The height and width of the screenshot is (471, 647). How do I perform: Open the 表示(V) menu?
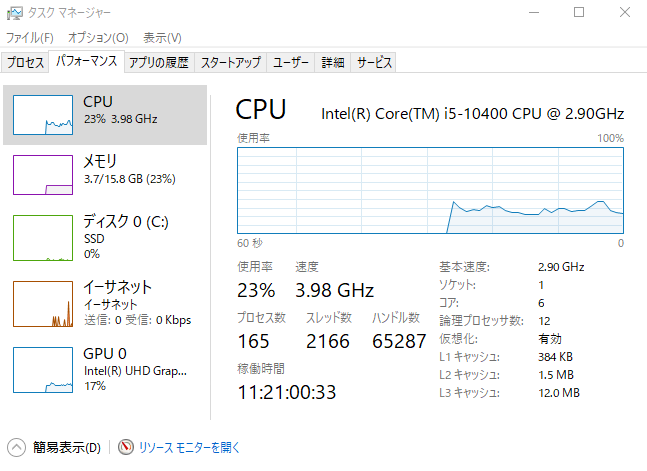(162, 37)
